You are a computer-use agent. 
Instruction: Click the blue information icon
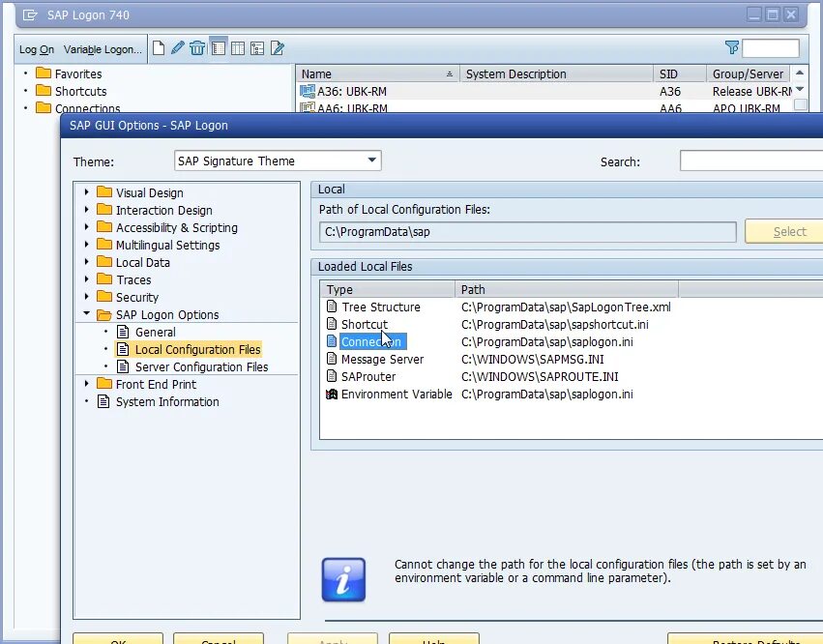tap(343, 579)
